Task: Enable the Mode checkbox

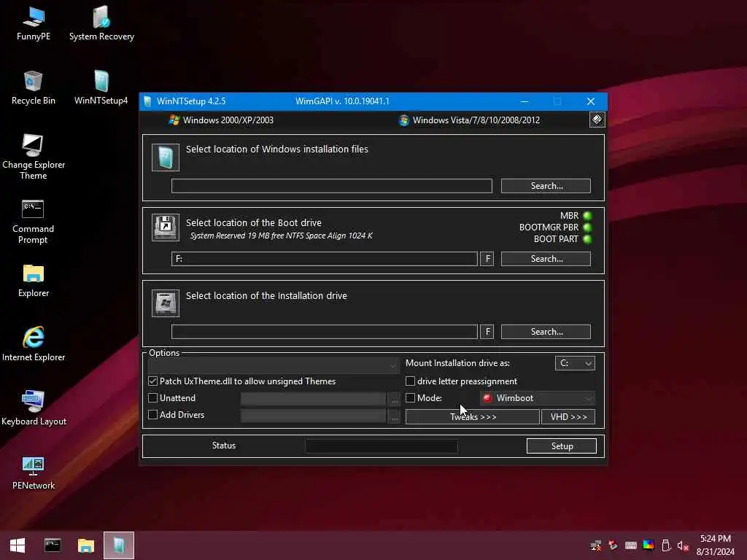Action: pos(410,397)
